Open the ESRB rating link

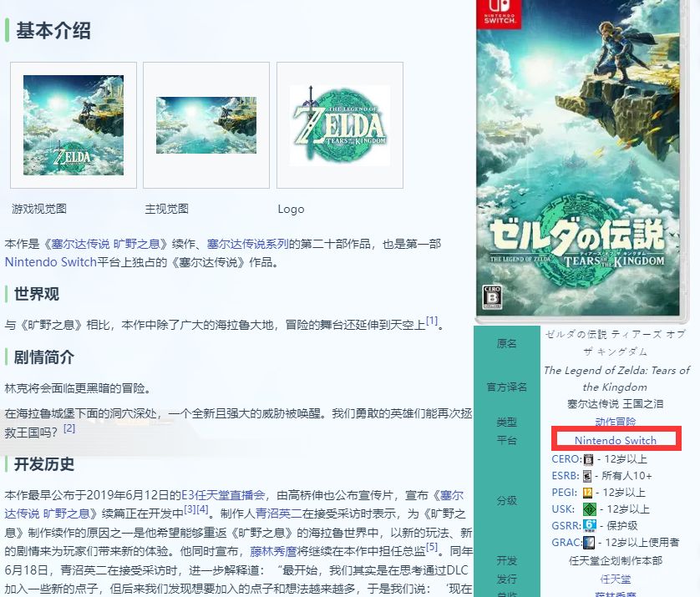[x=566, y=476]
